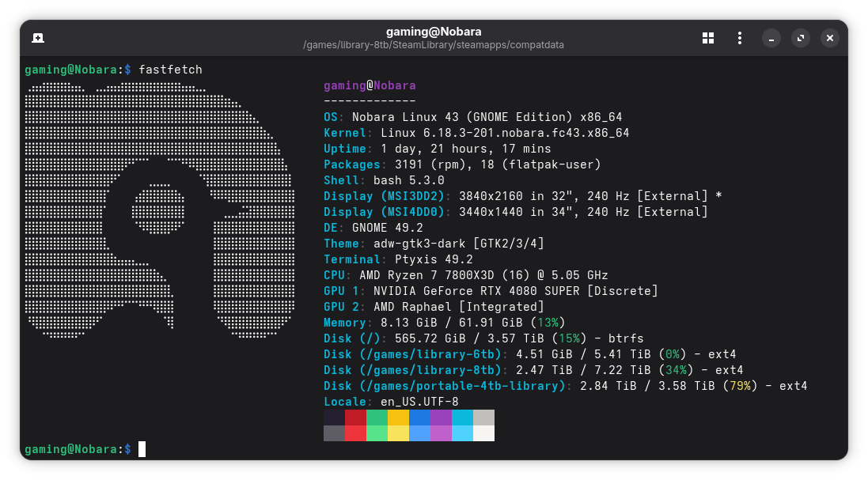Click the OS line showing Nobara Linux 43

[472, 117]
